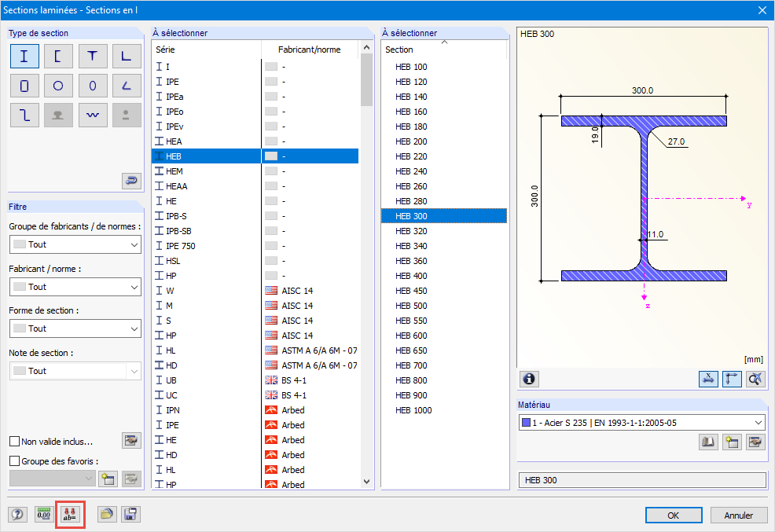The height and width of the screenshot is (532, 775).
Task: Open the material library book icon
Action: [708, 442]
